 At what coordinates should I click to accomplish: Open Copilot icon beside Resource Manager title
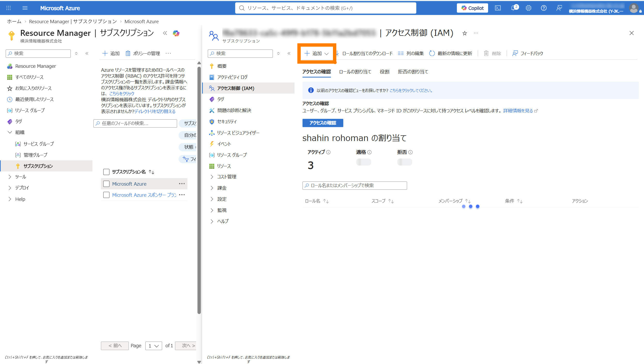(176, 33)
